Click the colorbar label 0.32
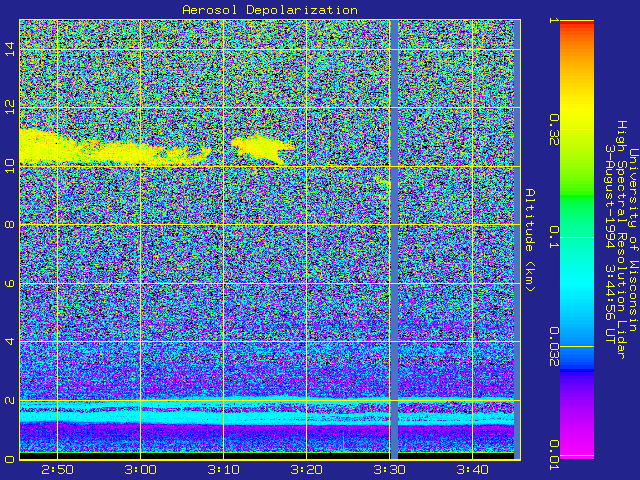 click(x=553, y=130)
